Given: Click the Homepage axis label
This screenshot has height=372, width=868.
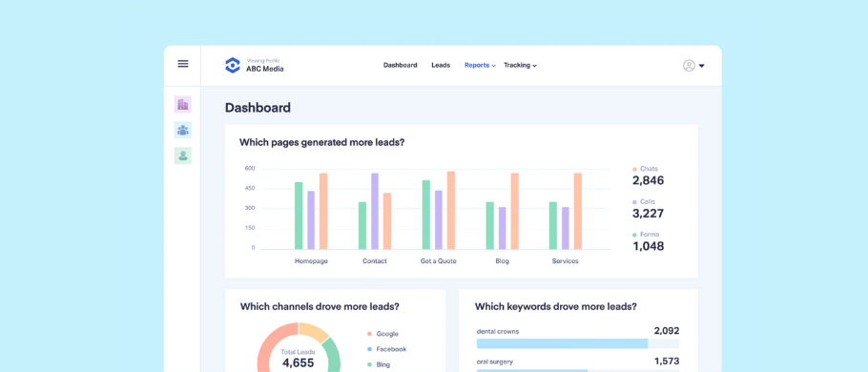Looking at the screenshot, I should click(311, 261).
